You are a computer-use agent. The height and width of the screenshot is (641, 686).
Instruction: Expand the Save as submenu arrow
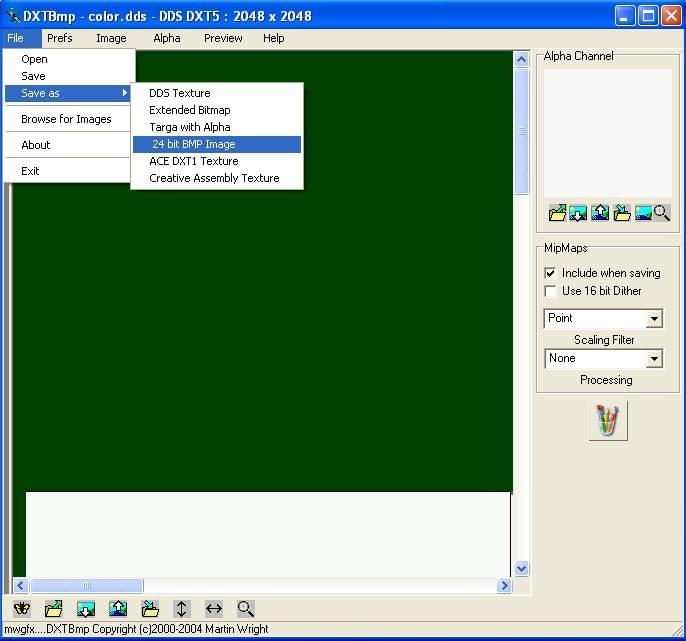(124, 93)
